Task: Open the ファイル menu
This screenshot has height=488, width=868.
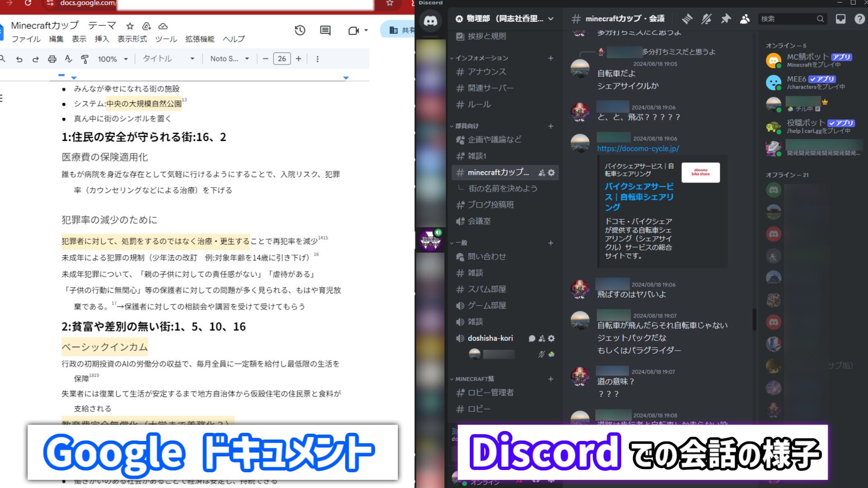Action: [x=26, y=39]
